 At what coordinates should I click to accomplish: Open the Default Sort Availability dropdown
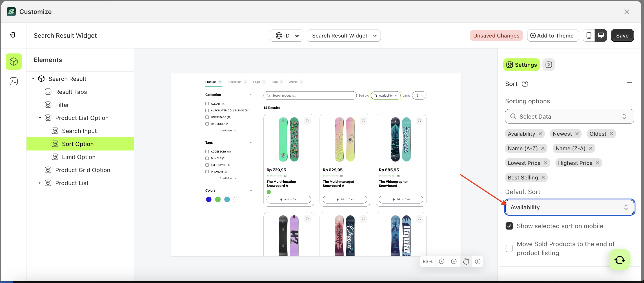click(x=569, y=207)
